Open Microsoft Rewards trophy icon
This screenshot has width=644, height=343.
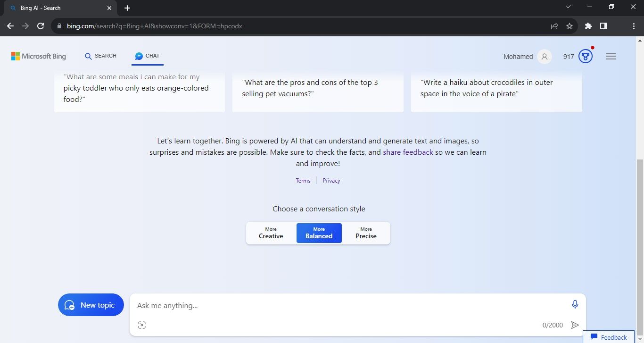pos(586,57)
